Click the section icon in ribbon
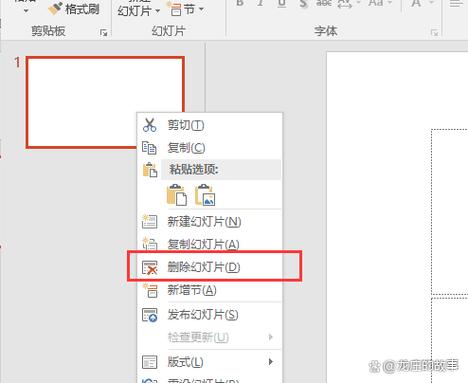This screenshot has width=468, height=383. pyautogui.click(x=174, y=10)
